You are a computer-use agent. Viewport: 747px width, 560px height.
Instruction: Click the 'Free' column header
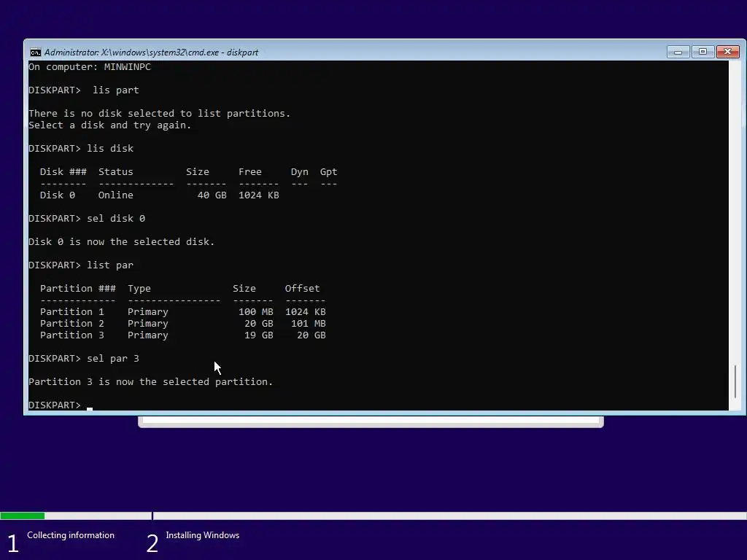250,172
